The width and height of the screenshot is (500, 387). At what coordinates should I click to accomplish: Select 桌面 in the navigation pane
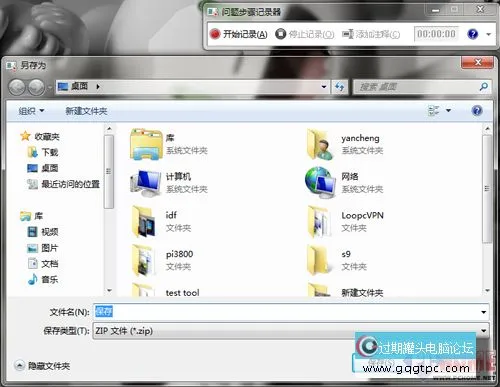pos(50,168)
